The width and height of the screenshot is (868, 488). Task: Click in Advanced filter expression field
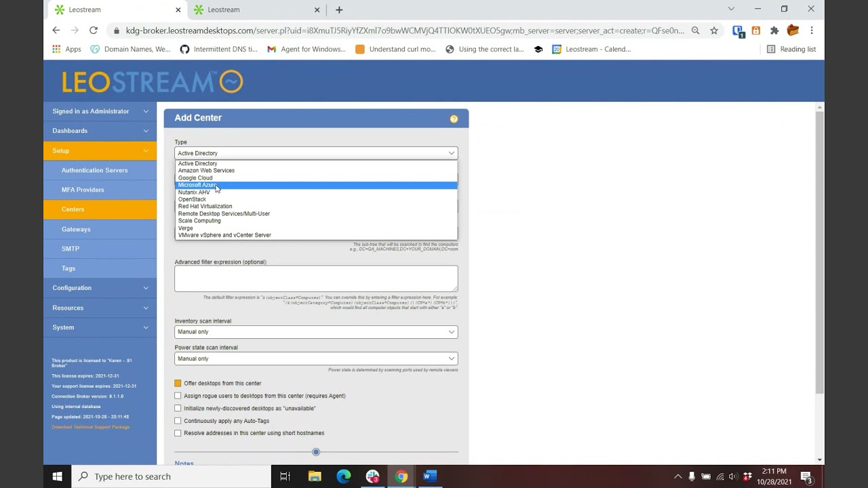coord(316,279)
